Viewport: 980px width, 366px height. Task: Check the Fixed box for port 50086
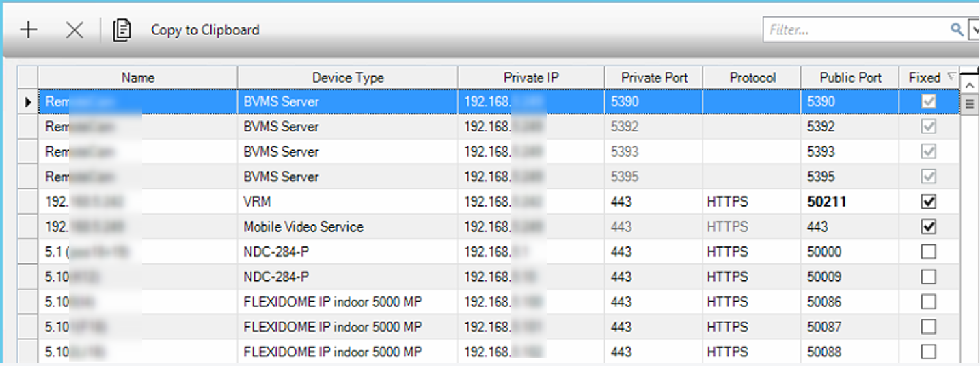[928, 302]
